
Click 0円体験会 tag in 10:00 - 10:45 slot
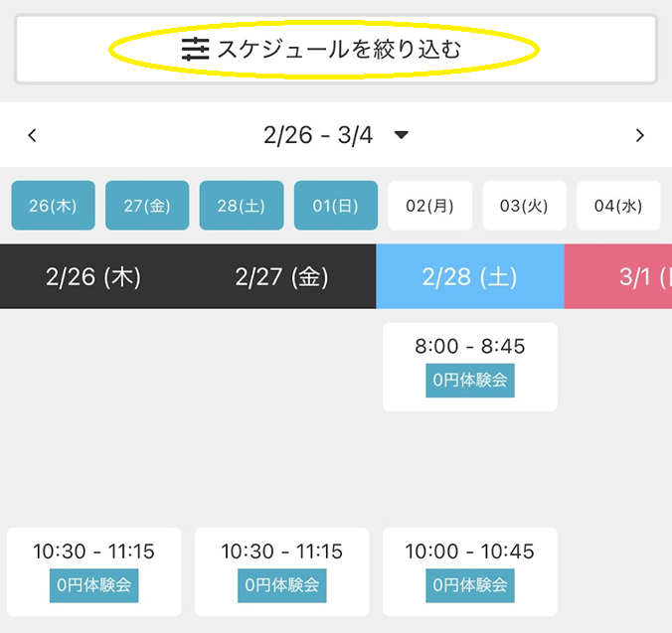click(x=470, y=586)
